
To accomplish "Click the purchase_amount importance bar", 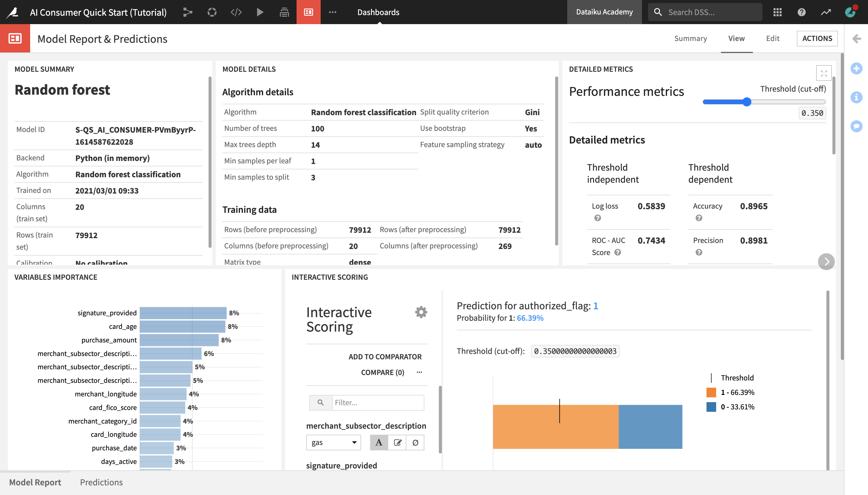I will 179,340.
